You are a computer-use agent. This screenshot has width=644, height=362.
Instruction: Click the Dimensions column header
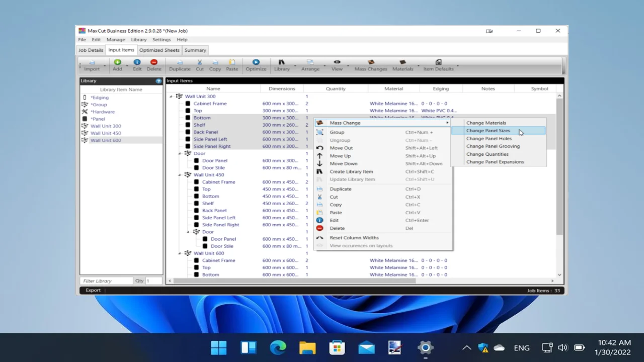click(x=282, y=88)
